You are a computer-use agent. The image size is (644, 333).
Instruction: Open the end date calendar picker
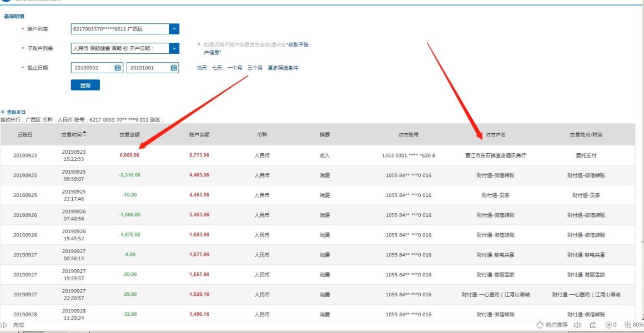point(173,68)
